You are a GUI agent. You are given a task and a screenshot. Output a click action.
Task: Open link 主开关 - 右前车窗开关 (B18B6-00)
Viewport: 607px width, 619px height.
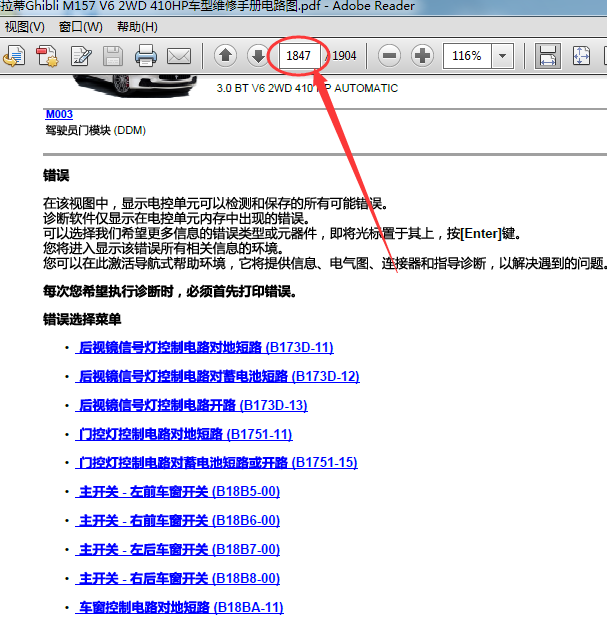(x=178, y=520)
